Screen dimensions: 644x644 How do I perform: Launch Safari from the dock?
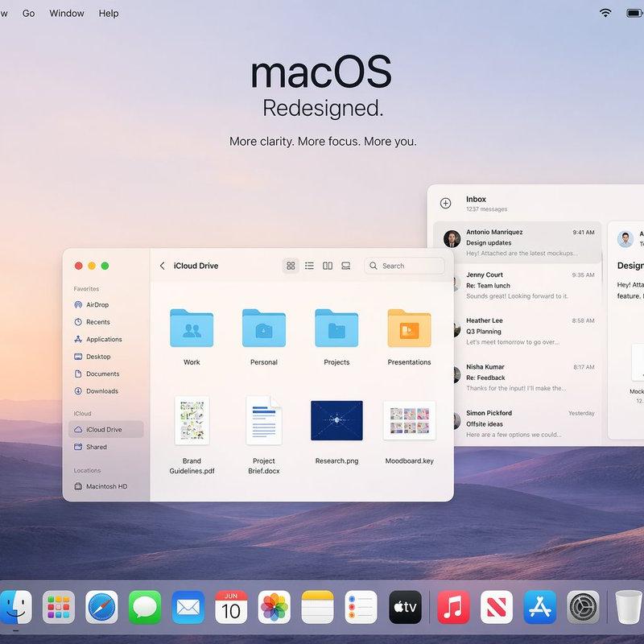pos(101,607)
